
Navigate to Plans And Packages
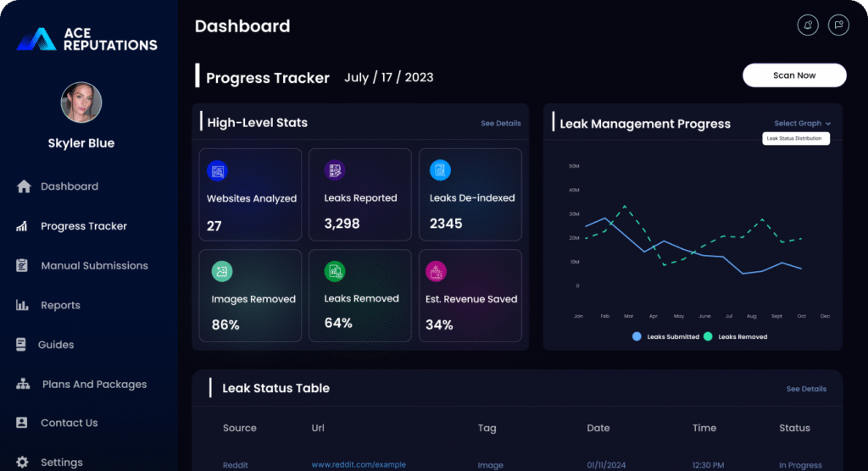click(x=94, y=385)
